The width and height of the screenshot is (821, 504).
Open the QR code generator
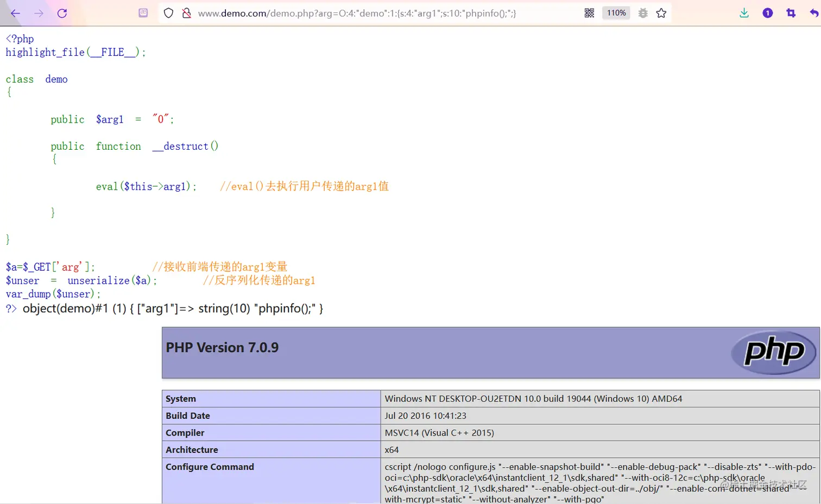589,13
